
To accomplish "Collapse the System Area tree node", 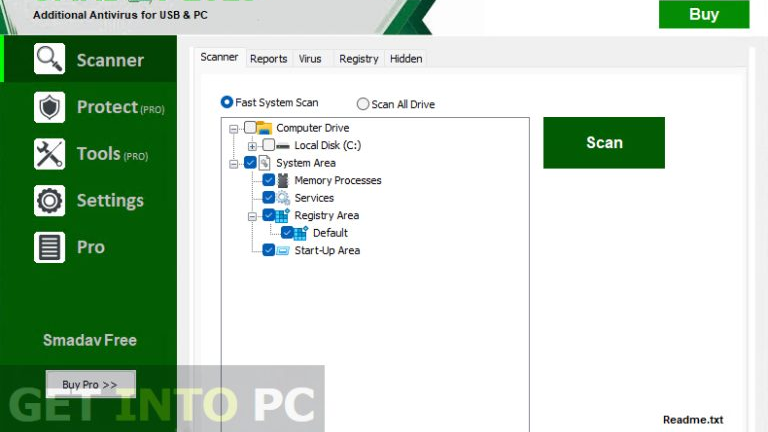I will point(234,164).
